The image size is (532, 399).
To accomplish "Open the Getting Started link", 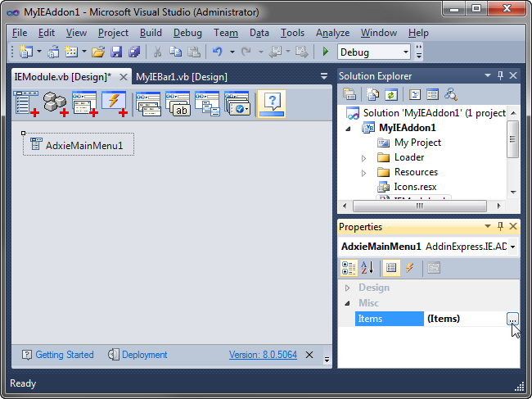I will 65,355.
